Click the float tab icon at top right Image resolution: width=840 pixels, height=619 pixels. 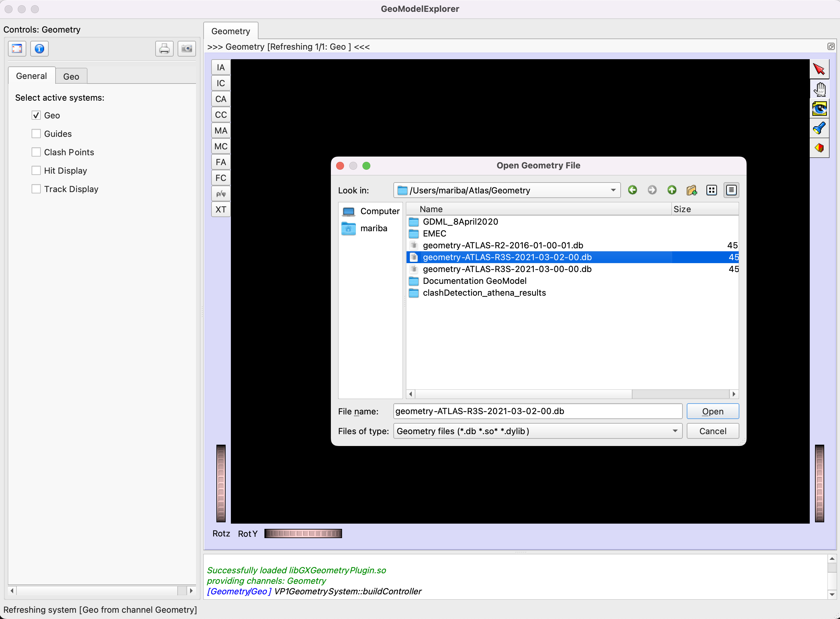[x=831, y=46]
